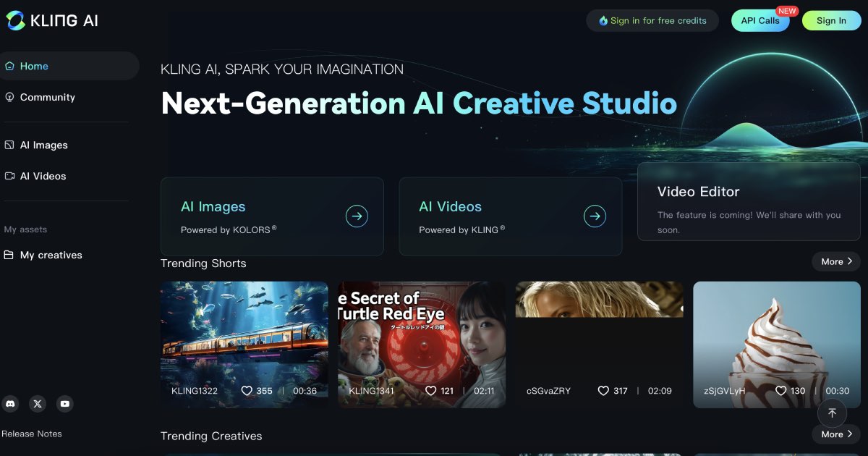Click the AI Videos card arrow icon
The height and width of the screenshot is (456, 868).
click(x=595, y=216)
